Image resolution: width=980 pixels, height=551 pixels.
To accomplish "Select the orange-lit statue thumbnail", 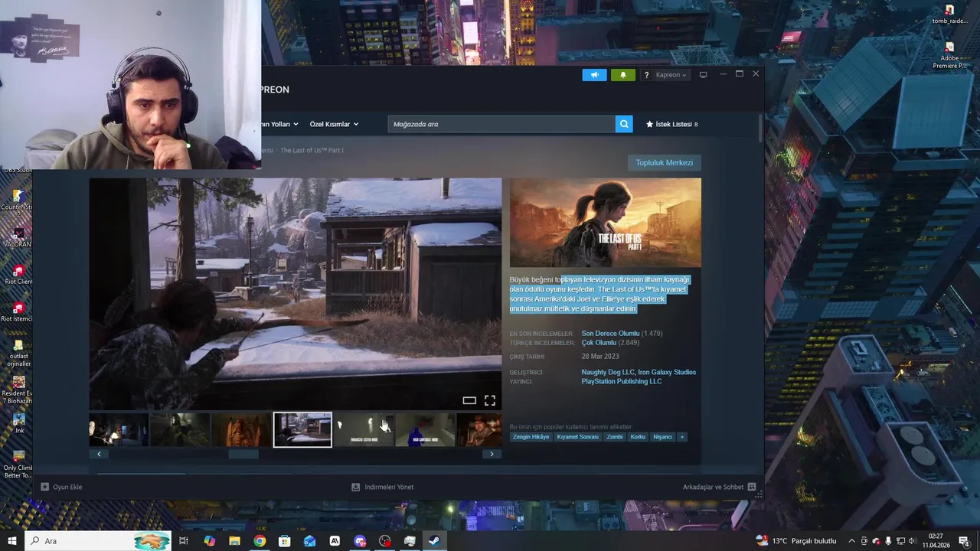I will [x=241, y=430].
